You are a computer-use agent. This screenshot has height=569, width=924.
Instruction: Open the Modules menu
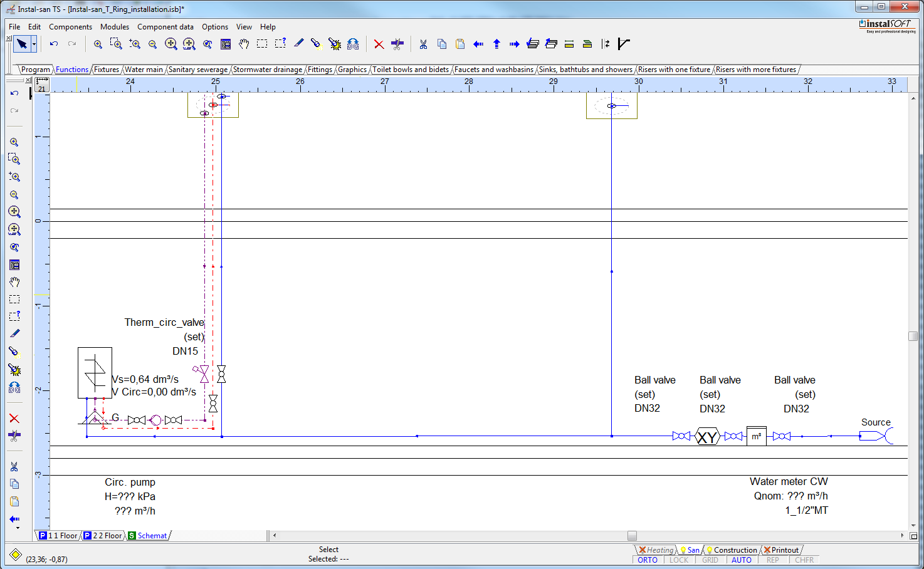click(x=115, y=27)
